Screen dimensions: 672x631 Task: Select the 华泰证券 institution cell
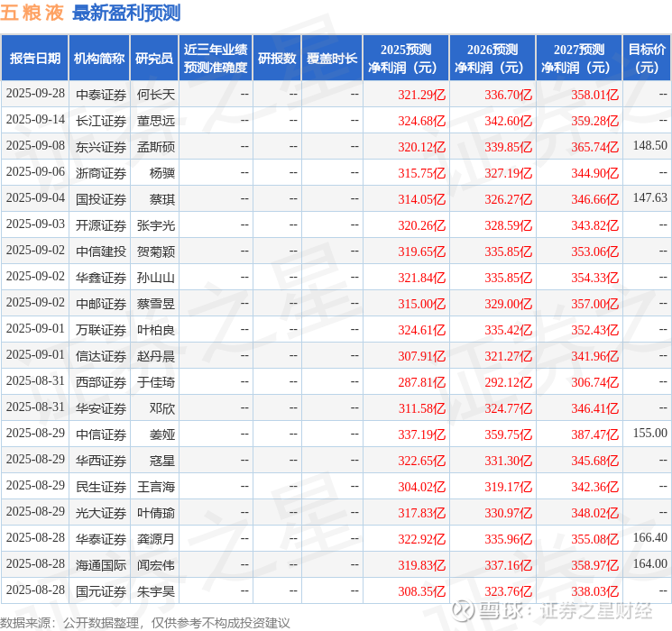pyautogui.click(x=101, y=538)
